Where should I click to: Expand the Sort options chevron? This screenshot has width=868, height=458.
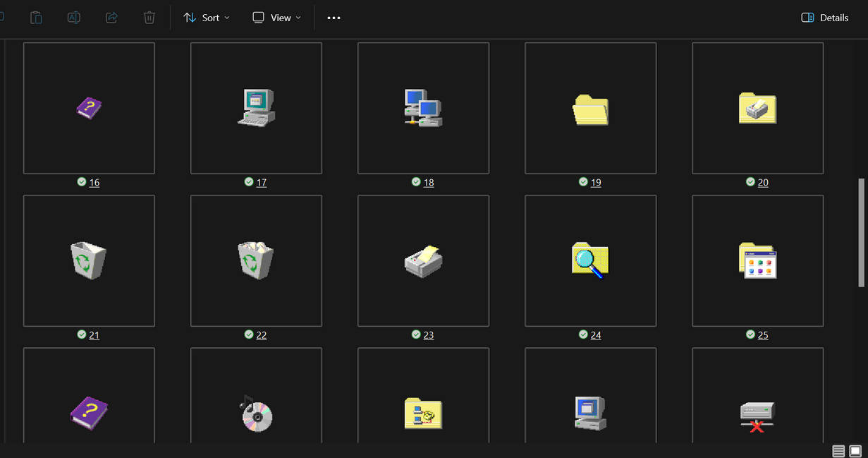click(226, 17)
